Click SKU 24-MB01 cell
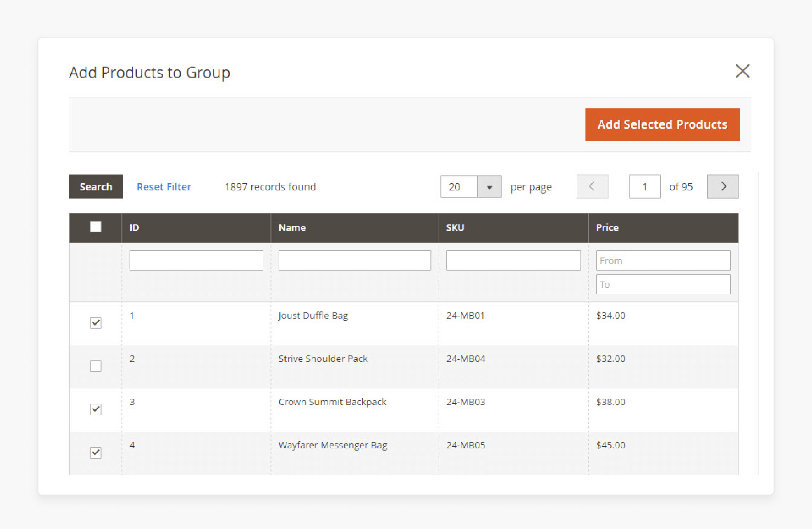The width and height of the screenshot is (812, 529). point(465,315)
